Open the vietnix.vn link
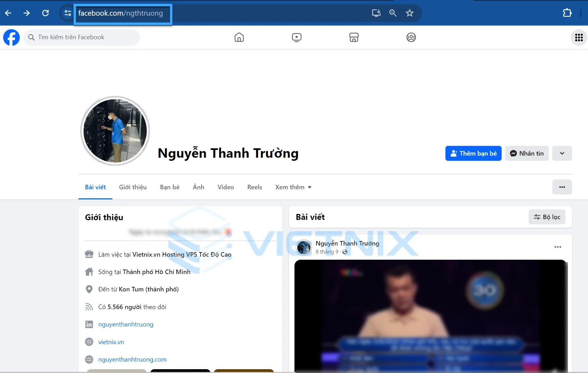 (x=111, y=342)
